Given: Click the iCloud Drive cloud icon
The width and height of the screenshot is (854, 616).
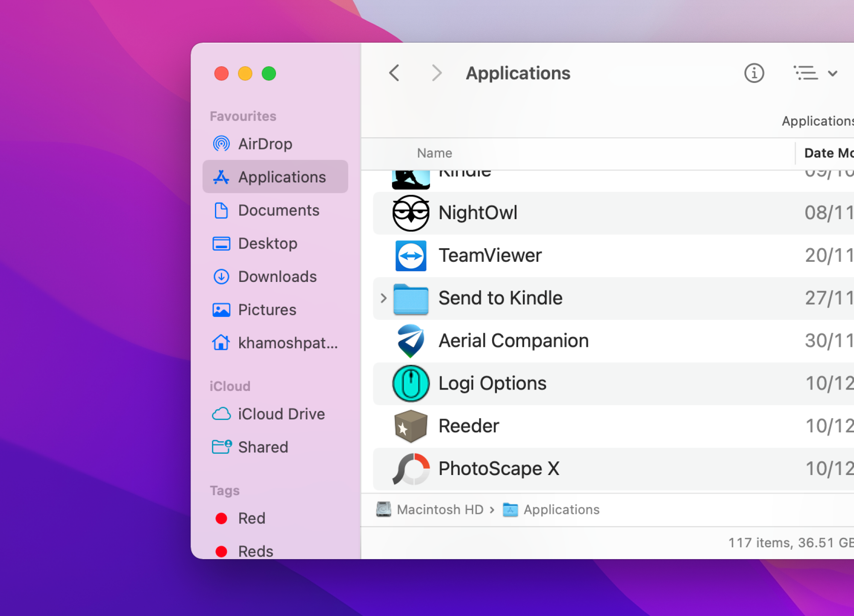Looking at the screenshot, I should 221,414.
